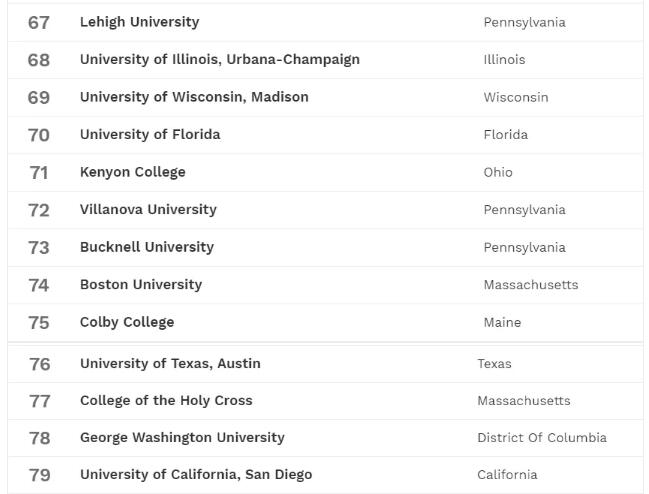Open the Colby College link
Viewport: 649px width, 494px height.
click(127, 322)
